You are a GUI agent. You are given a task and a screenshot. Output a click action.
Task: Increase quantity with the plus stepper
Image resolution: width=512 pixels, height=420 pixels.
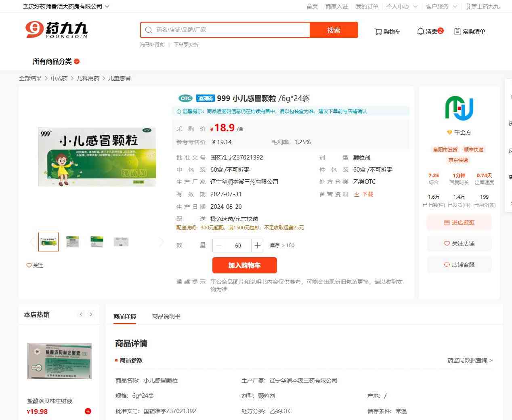coord(258,246)
